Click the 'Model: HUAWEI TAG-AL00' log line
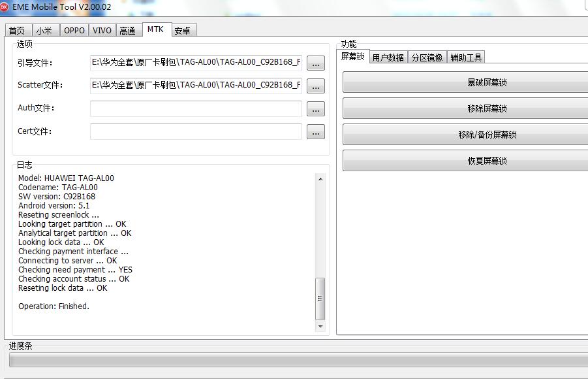Viewport: 588px width, 379px height. [66, 178]
